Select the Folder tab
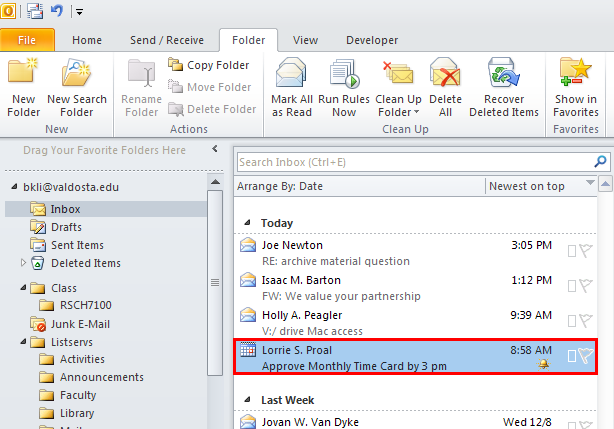614x429 pixels. point(249,40)
